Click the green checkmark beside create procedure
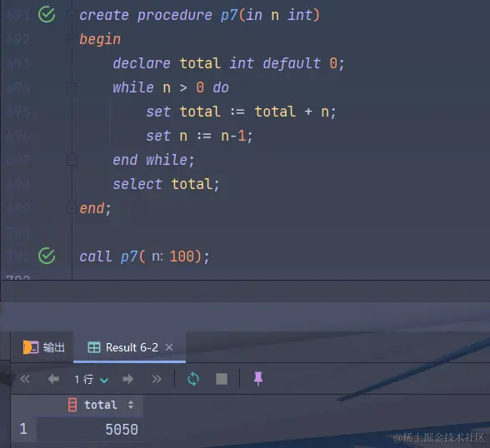The height and width of the screenshot is (448, 490). [x=47, y=14]
